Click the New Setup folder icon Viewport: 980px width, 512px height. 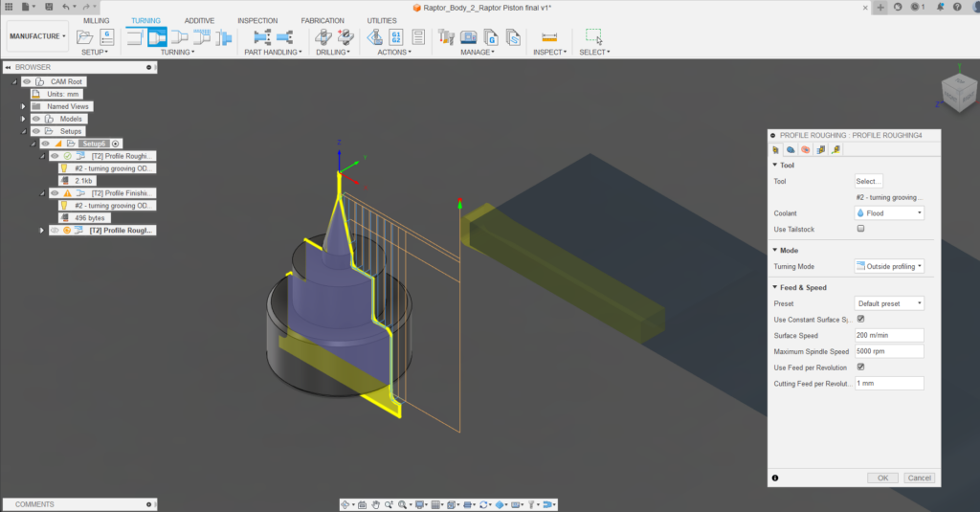[85, 37]
